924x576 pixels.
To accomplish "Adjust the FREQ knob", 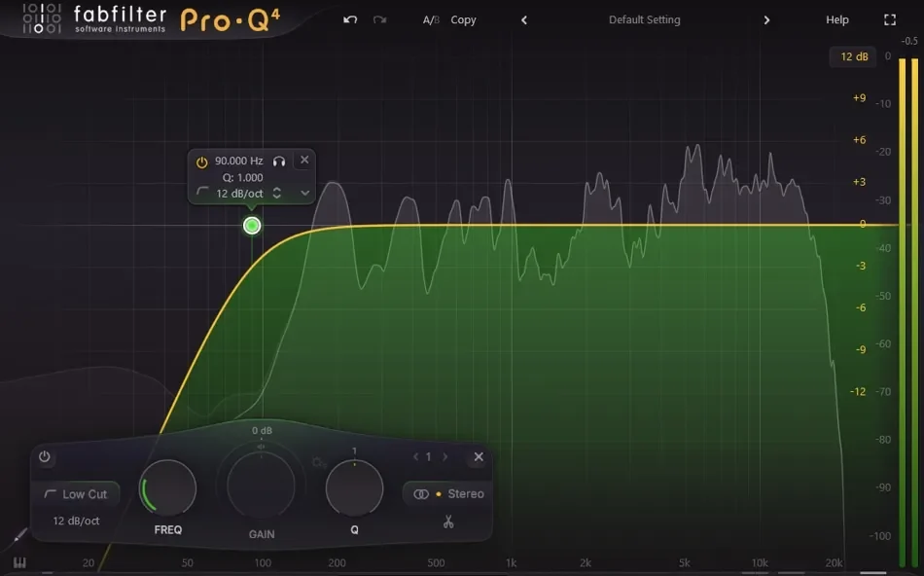I will [167, 486].
